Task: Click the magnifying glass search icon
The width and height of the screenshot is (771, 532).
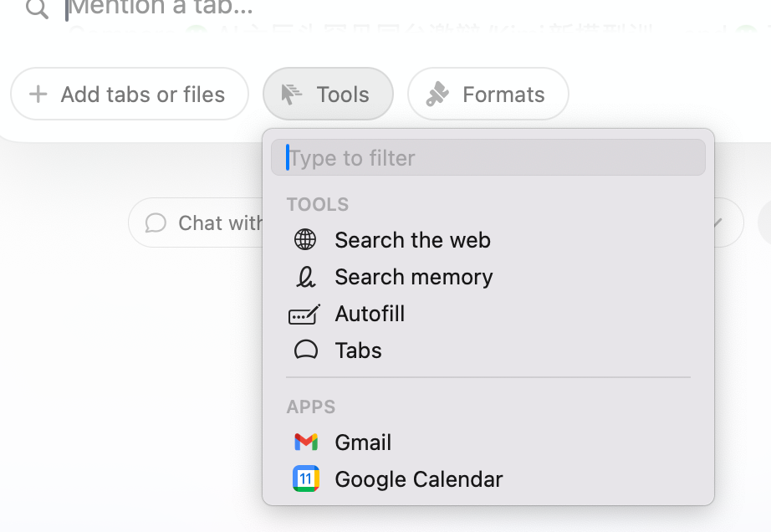Action: click(38, 8)
